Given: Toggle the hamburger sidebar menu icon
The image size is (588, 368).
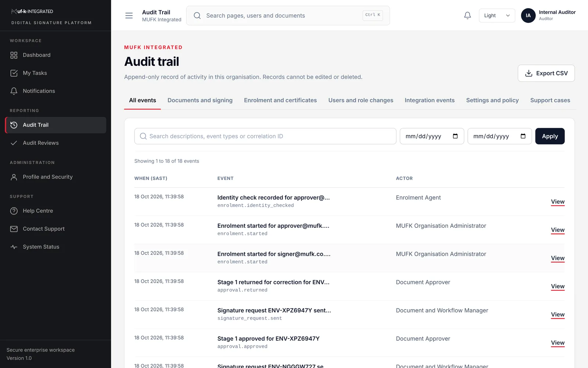Looking at the screenshot, I should [x=129, y=15].
